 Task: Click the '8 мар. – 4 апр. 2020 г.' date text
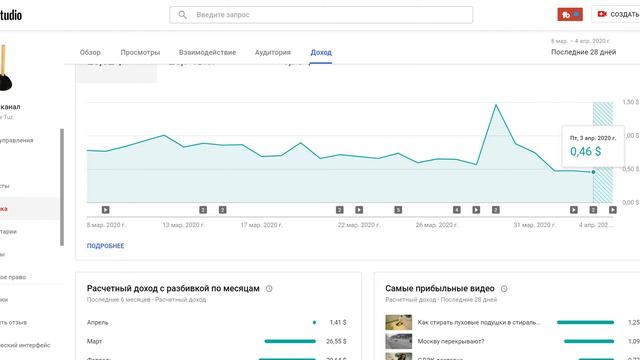[580, 41]
